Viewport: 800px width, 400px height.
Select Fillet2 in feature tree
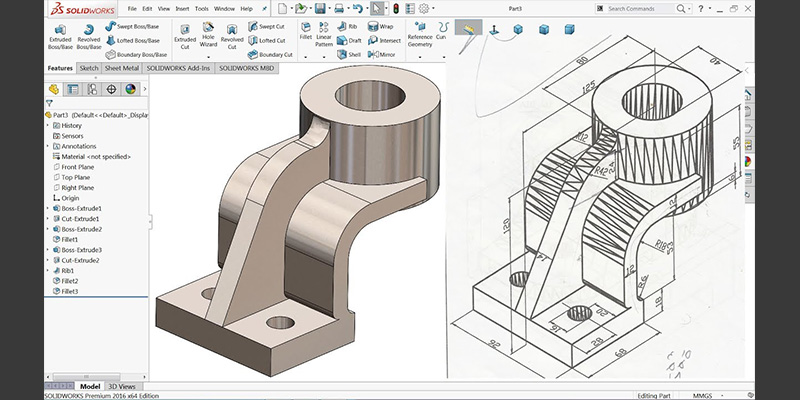click(x=65, y=281)
